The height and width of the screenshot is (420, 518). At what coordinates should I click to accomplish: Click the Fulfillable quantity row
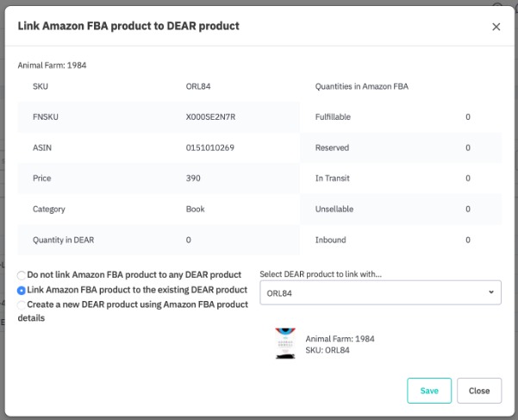[401, 117]
